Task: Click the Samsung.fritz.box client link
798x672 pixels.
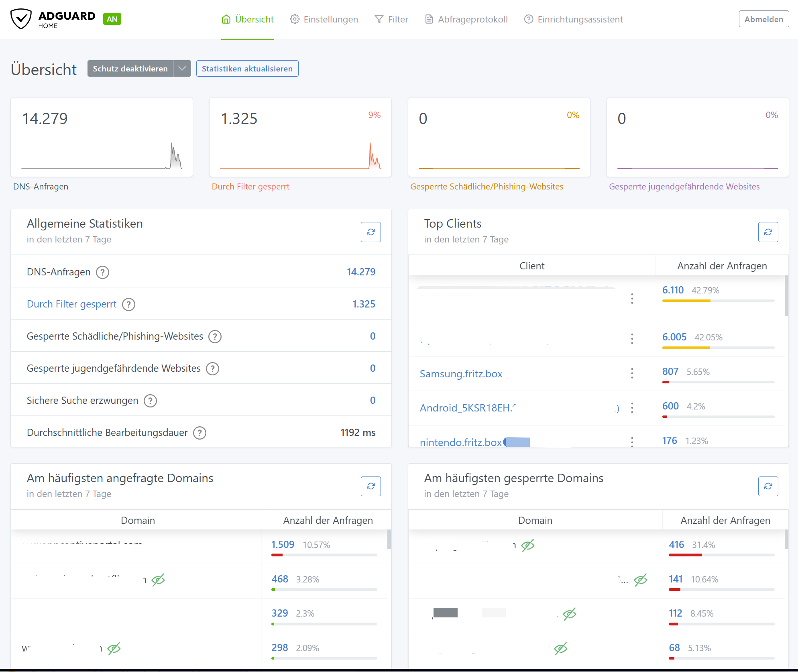Action: (461, 374)
